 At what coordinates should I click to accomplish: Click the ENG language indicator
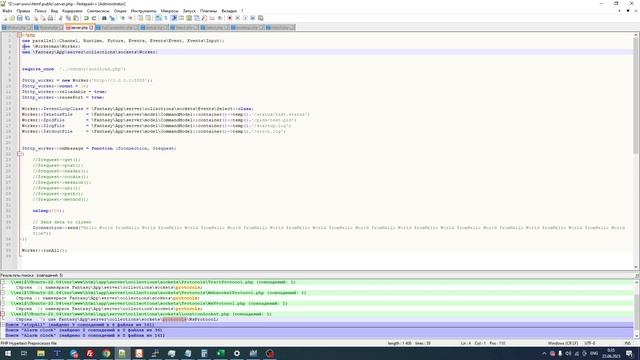point(594,353)
